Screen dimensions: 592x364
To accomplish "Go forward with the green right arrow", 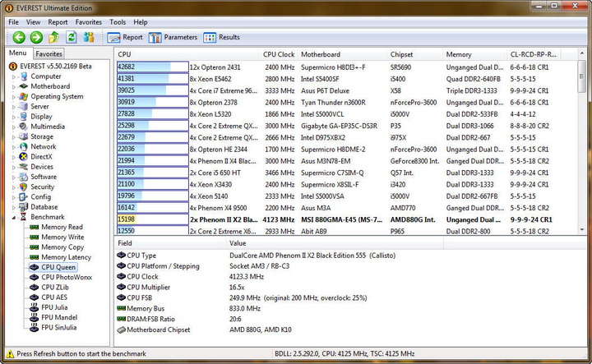I will pyautogui.click(x=36, y=37).
